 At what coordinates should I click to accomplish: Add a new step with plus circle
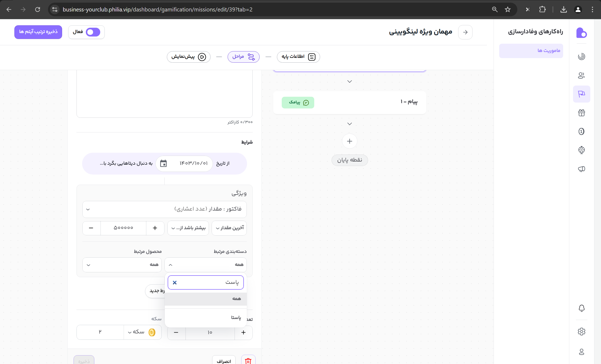[x=349, y=141]
